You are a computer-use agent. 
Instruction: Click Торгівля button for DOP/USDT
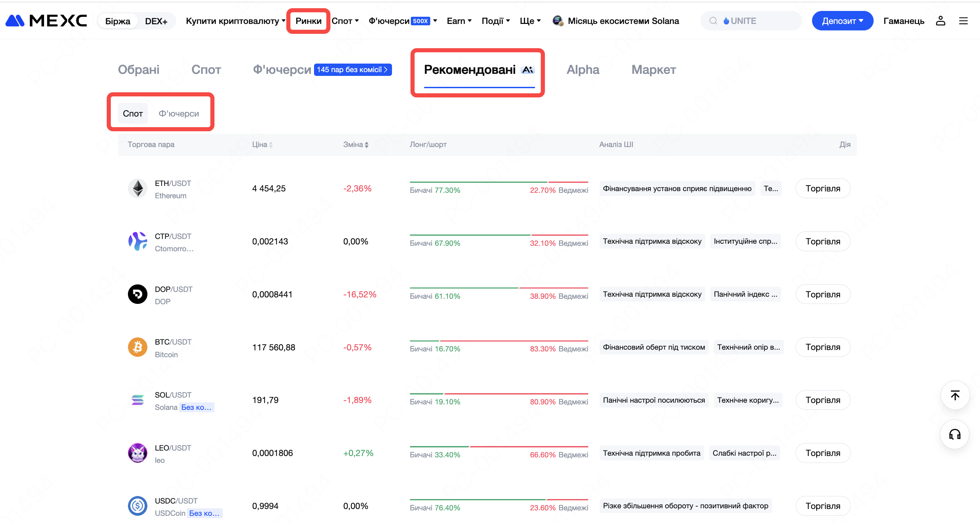823,294
